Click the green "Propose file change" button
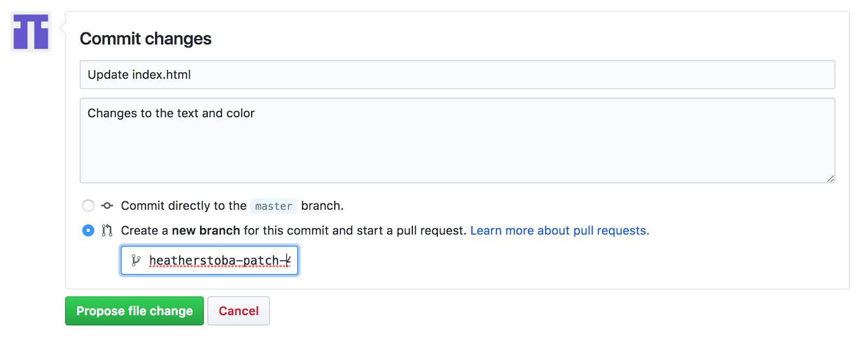868x346 pixels. [135, 311]
